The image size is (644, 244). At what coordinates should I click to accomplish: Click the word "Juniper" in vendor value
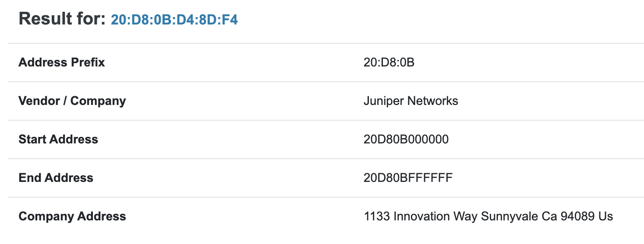(x=384, y=101)
